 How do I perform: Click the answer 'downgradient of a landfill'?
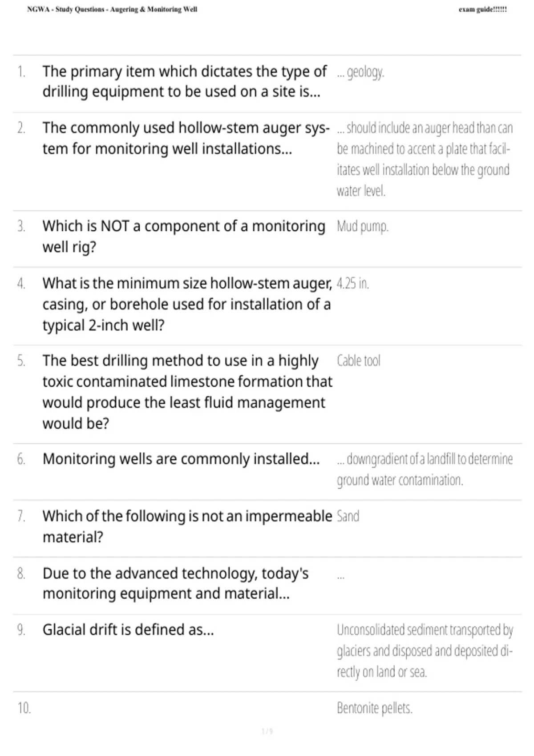click(x=425, y=470)
